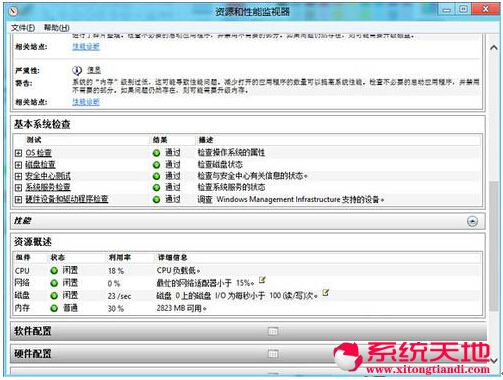Image resolution: width=503 pixels, height=380 pixels.
Task: Click green status icon in 网络 row
Action: point(54,283)
